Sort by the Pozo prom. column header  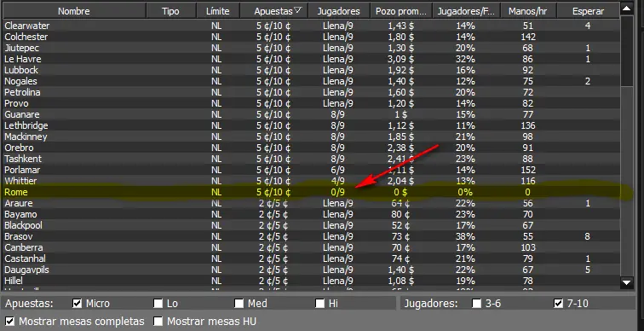(401, 11)
